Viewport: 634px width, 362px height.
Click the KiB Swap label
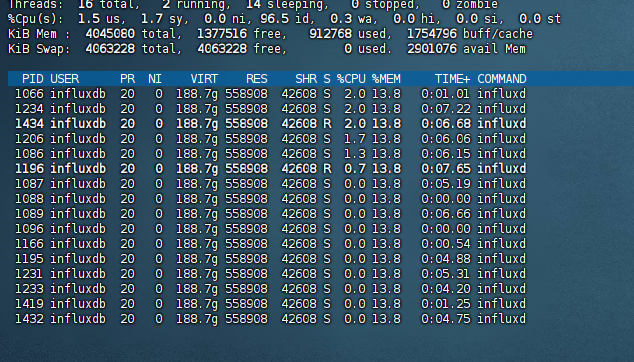[39, 49]
